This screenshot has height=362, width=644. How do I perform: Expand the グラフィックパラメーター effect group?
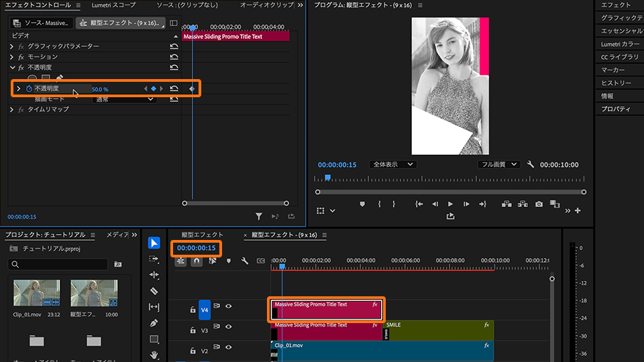(x=12, y=46)
